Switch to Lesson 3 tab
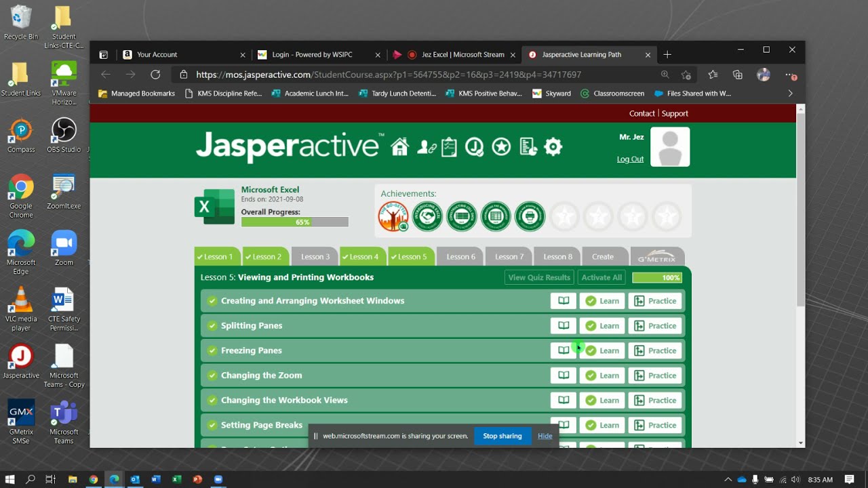 (x=315, y=257)
